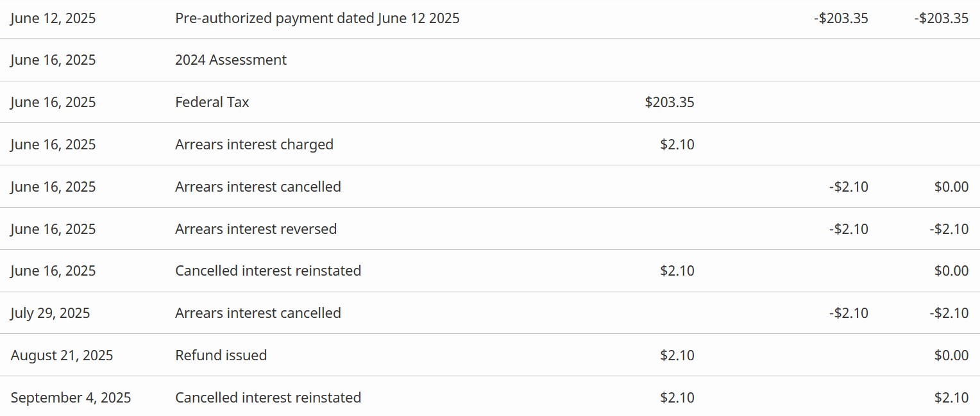Select the July 29 Arrears interest cancelled description
Viewport: 980px width, 416px height.
258,313
